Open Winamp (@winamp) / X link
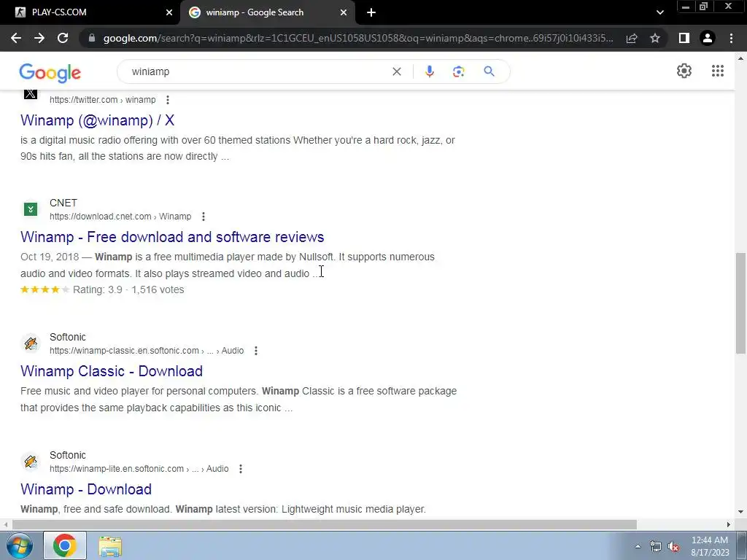Screen dimensions: 747x560 point(97,120)
